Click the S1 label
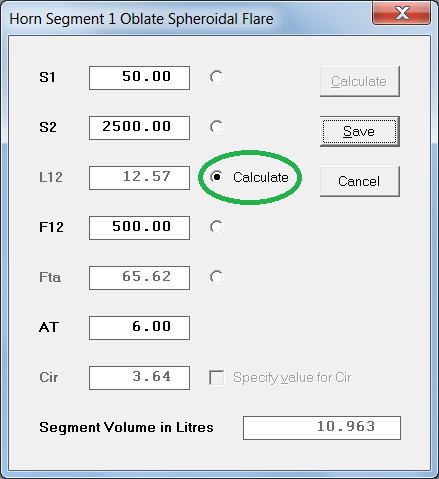This screenshot has height=479, width=439. click(x=47, y=77)
